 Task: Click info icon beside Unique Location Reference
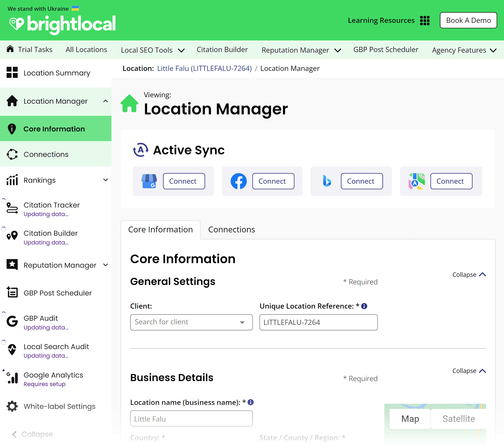click(x=364, y=306)
